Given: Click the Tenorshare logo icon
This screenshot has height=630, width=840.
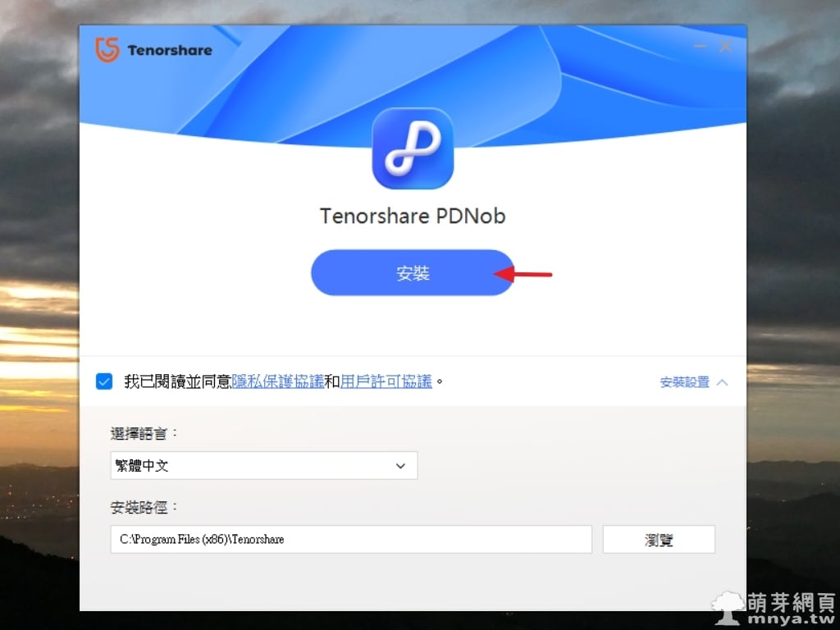Looking at the screenshot, I should pyautogui.click(x=107, y=49).
